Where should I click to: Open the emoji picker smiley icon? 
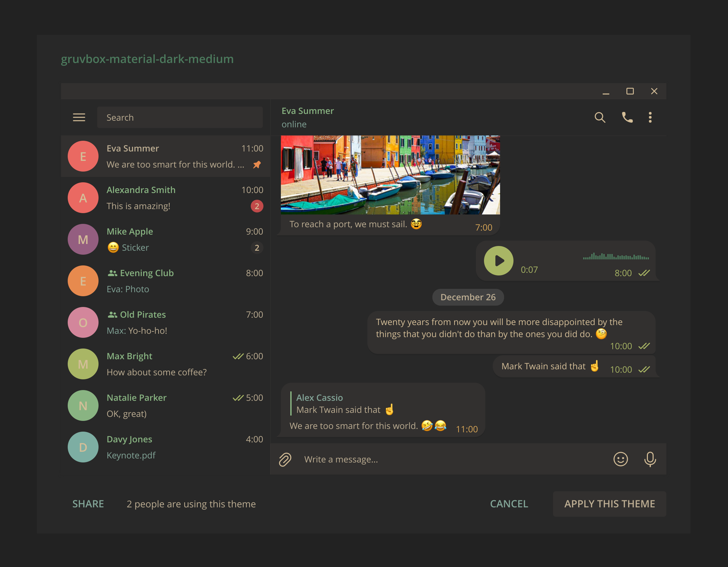coord(620,459)
